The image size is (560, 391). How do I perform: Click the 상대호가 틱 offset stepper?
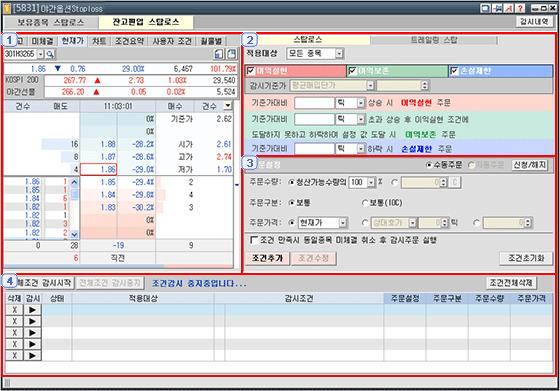tap(445, 223)
